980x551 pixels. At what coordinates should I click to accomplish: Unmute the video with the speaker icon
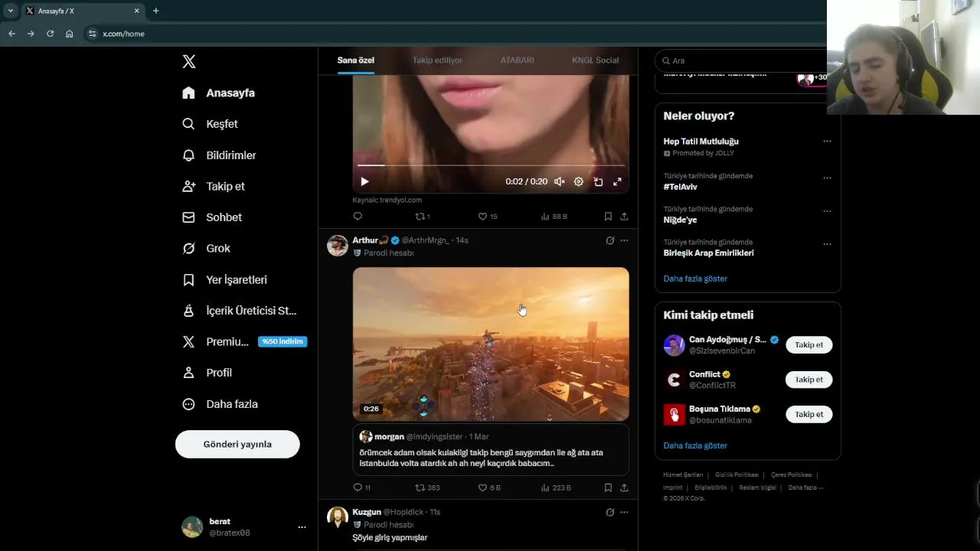click(560, 181)
